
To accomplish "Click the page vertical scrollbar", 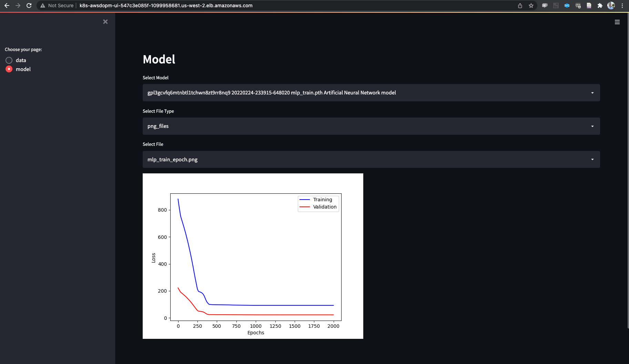I will tap(628, 171).
